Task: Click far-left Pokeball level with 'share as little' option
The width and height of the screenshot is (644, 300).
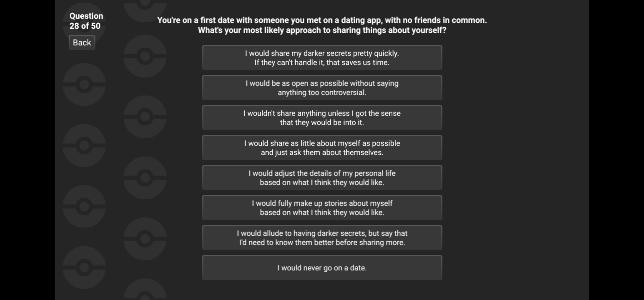Action: 84,146
